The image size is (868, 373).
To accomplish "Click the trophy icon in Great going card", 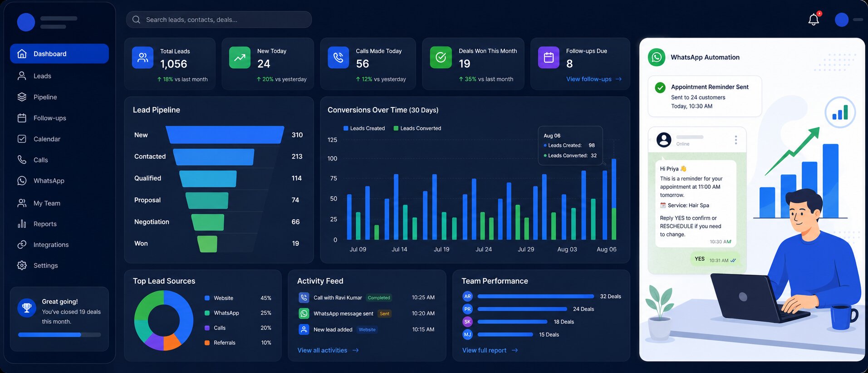I will 27,308.
